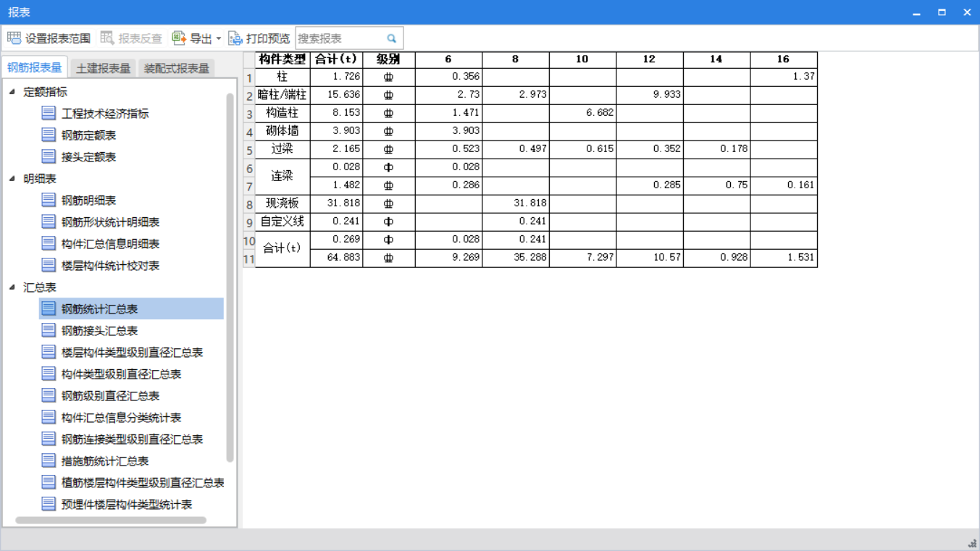Open 钢筋接头汇总表 report
This screenshot has width=980, height=551.
[99, 330]
